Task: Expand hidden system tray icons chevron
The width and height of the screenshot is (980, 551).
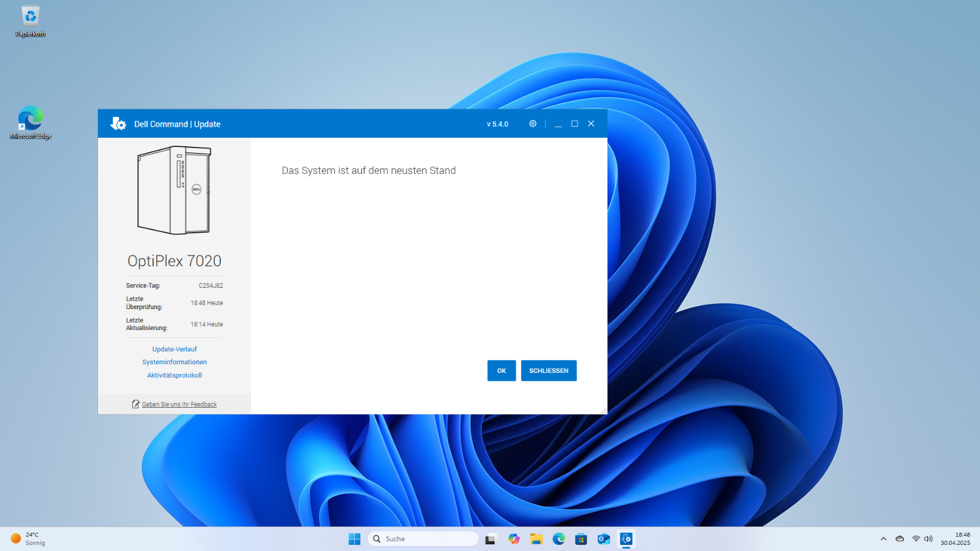Action: 883,539
